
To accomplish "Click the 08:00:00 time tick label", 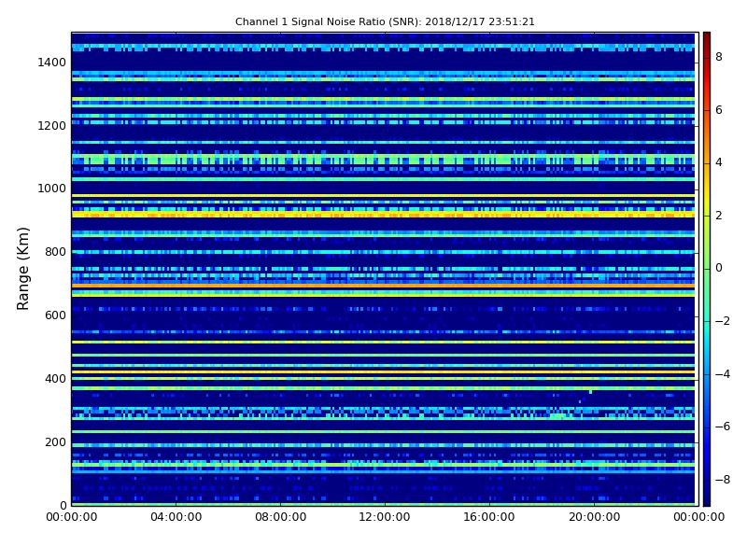I will (281, 517).
